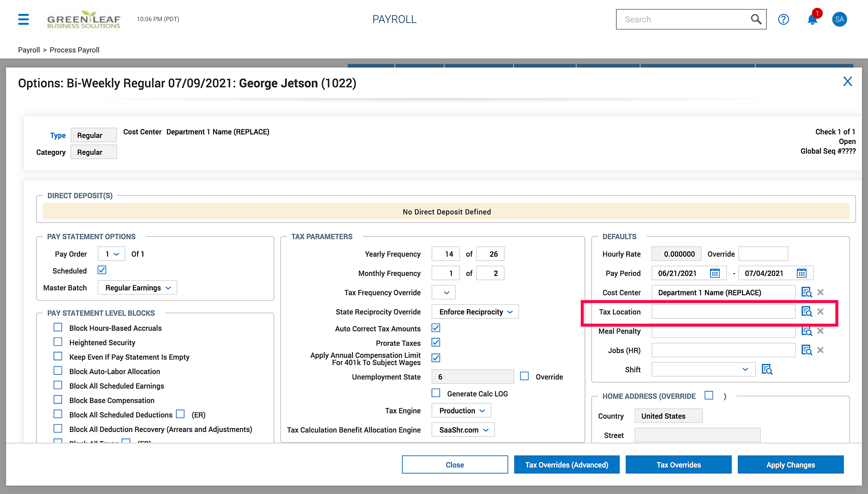Open the Shift lookup icon
868x494 pixels.
[767, 370]
